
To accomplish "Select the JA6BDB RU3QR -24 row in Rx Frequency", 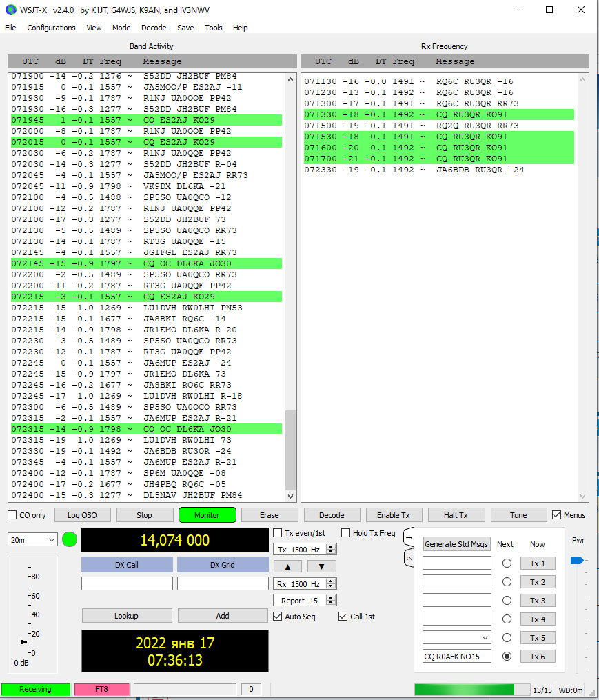I will [439, 170].
